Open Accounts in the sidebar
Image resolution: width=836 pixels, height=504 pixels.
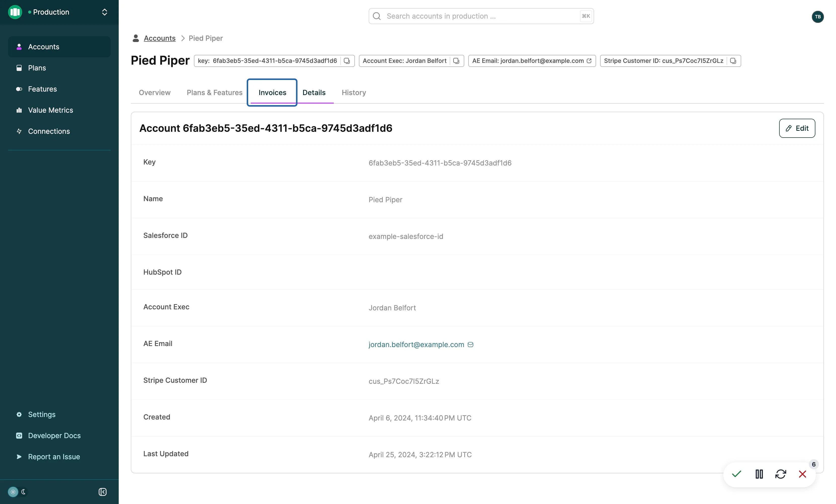tap(59, 47)
